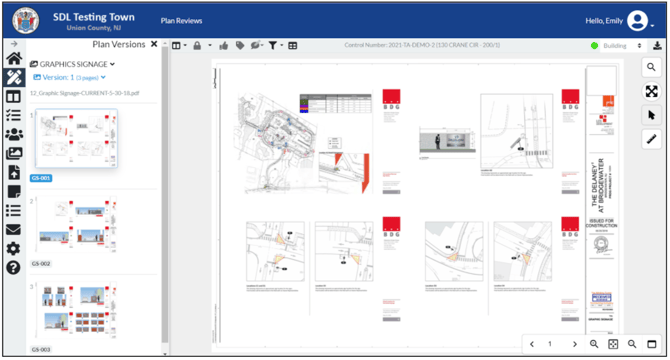
Task: Select the pointer cursor tool
Action: click(x=651, y=115)
